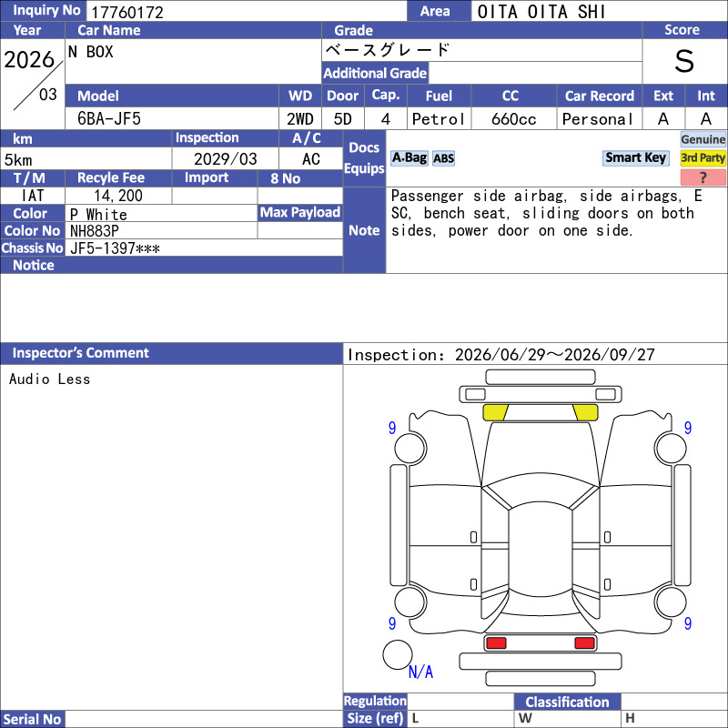The height and width of the screenshot is (728, 728).
Task: Click the ABS equipment badge
Action: point(443,158)
